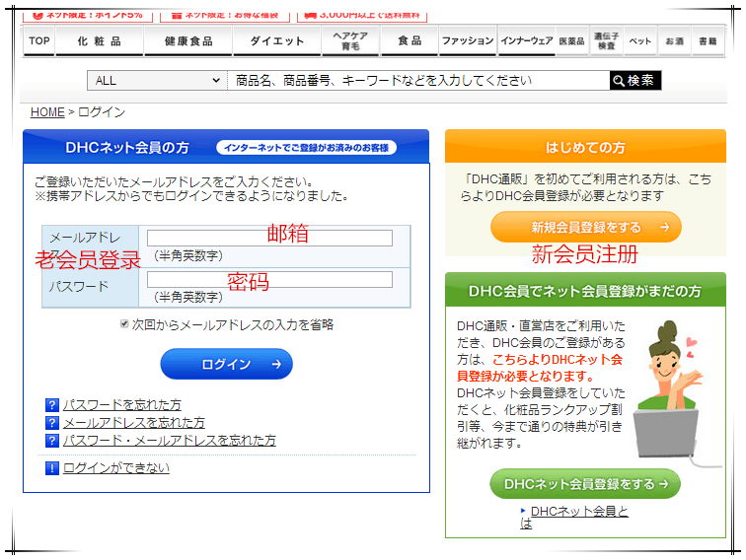The height and width of the screenshot is (560, 746).
Task: Click the woman with laptop illustration
Action: pos(677,394)
